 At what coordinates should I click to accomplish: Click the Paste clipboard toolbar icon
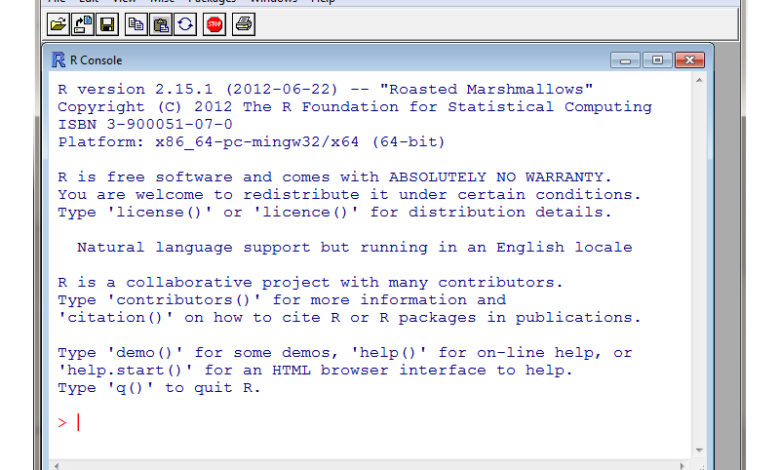[161, 24]
